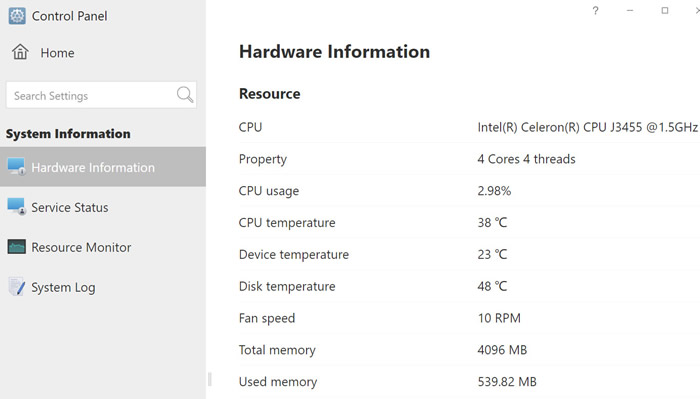This screenshot has height=399, width=700.
Task: Click the search magnifier icon
Action: coord(185,95)
